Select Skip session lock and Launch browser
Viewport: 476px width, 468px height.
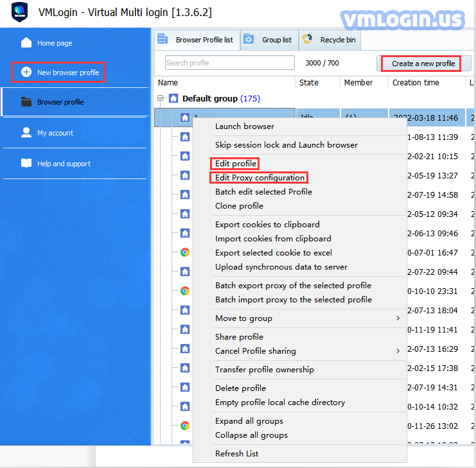pyautogui.click(x=300, y=145)
